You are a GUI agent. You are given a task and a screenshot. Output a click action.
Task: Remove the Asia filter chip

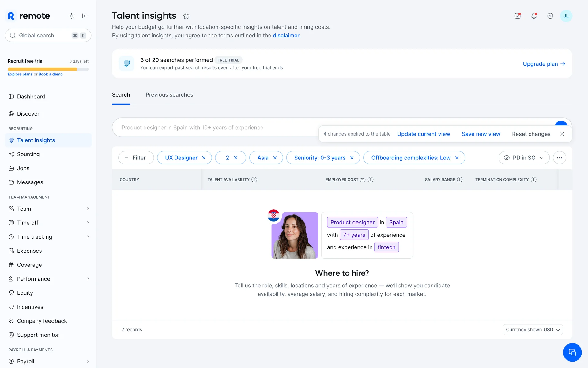[x=275, y=158]
